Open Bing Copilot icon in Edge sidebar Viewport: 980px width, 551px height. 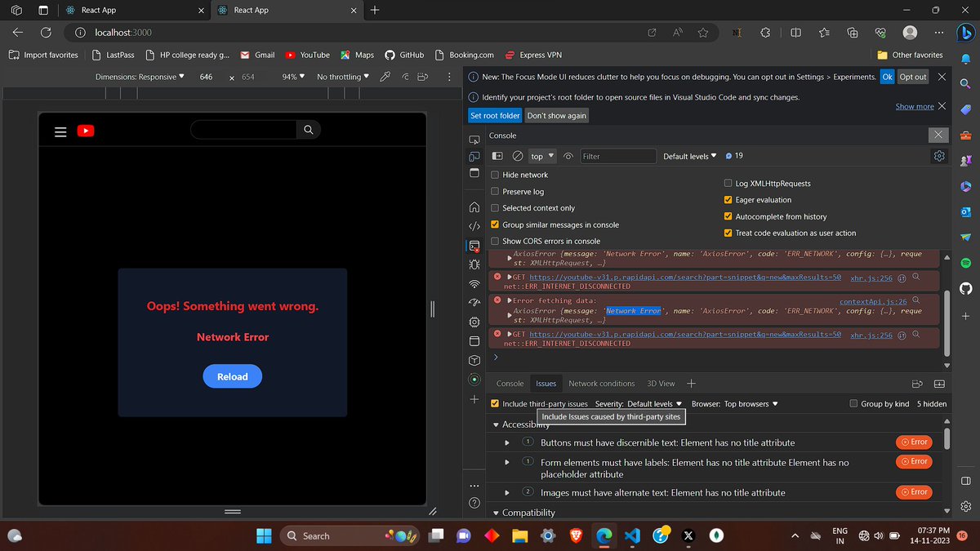click(x=964, y=32)
